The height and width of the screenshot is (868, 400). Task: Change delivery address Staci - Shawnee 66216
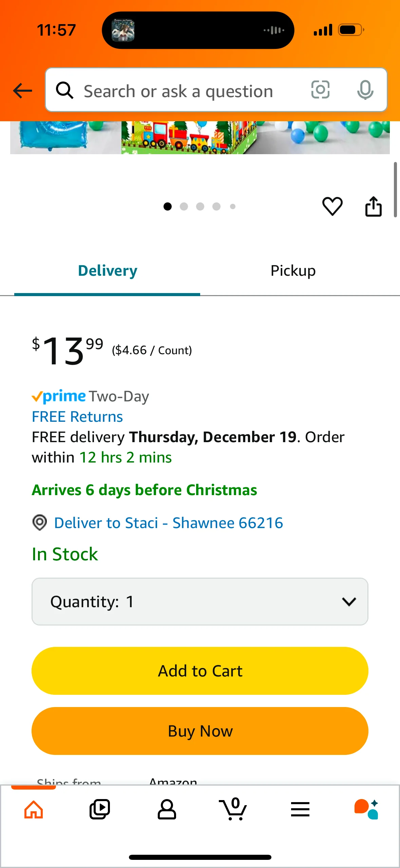point(168,523)
